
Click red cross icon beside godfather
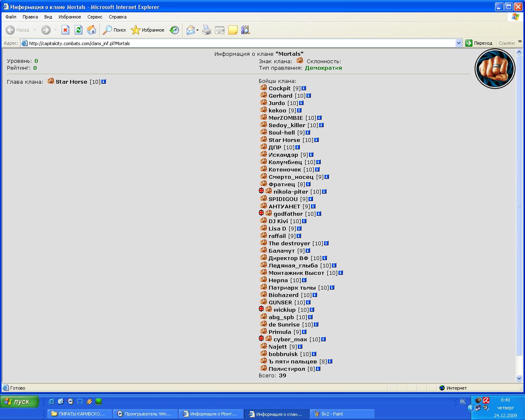[261, 213]
